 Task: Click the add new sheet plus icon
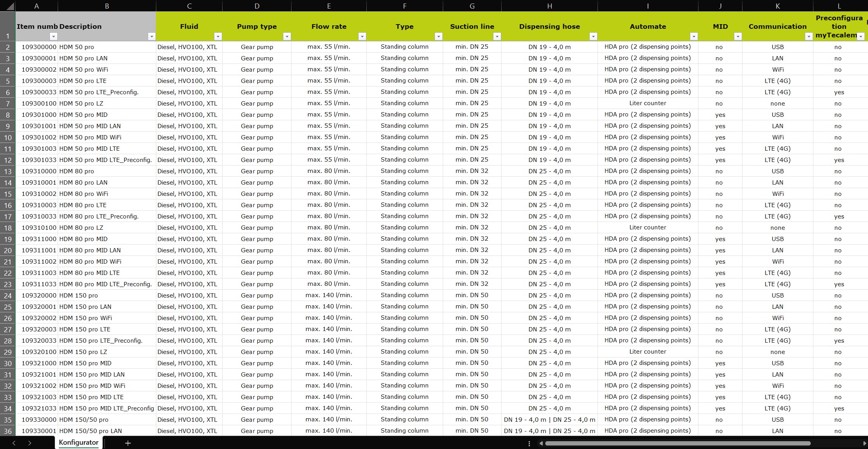tap(128, 443)
